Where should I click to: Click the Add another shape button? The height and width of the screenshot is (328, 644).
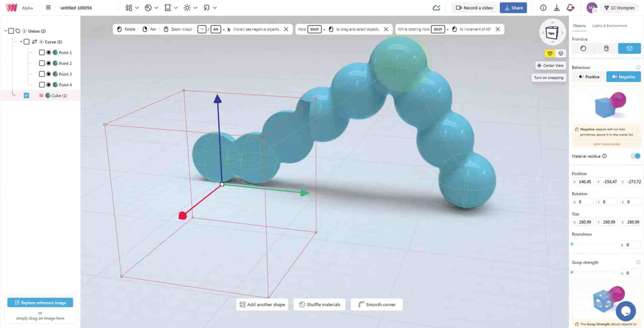point(262,304)
